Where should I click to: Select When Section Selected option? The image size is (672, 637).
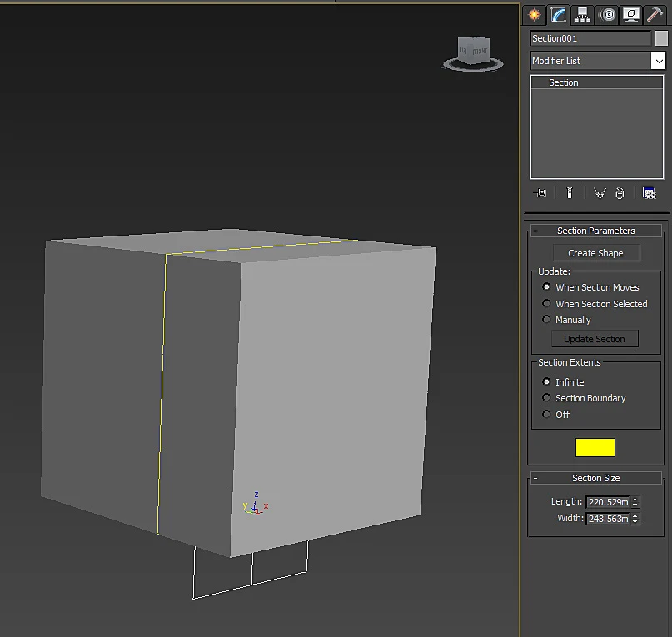pyautogui.click(x=546, y=303)
